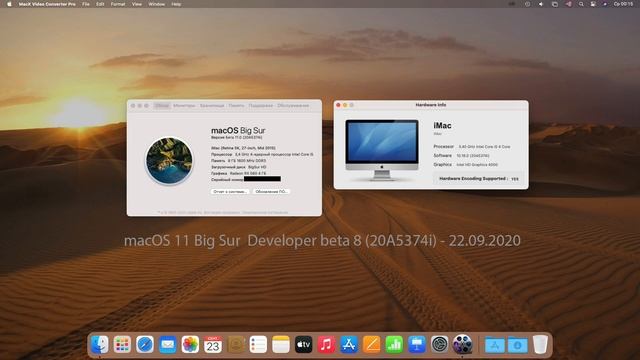Image resolution: width=640 pixels, height=360 pixels.
Task: Select the Обзор tab in About window
Action: 162,106
